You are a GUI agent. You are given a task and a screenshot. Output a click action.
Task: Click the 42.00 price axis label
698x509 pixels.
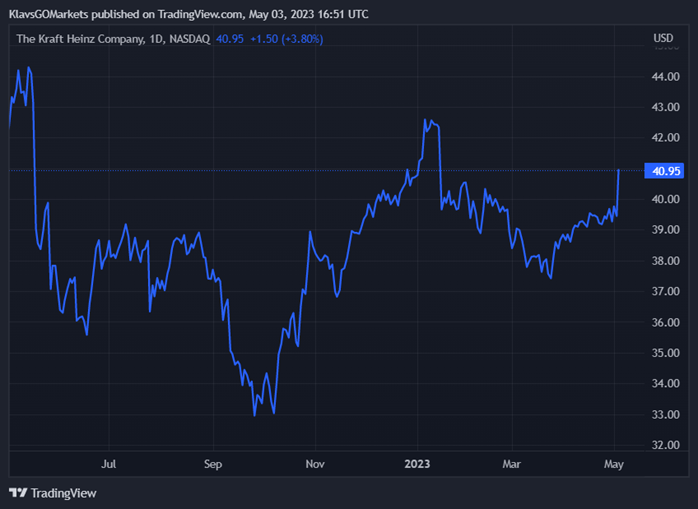(x=666, y=138)
